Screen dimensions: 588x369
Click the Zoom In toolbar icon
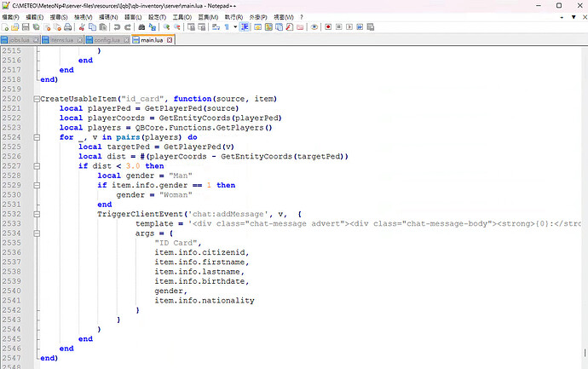tap(167, 27)
